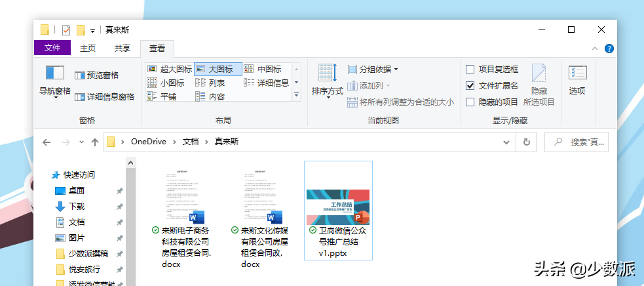Uncheck File name extensions (文件扩展名)
644x286 pixels.
(492, 85)
